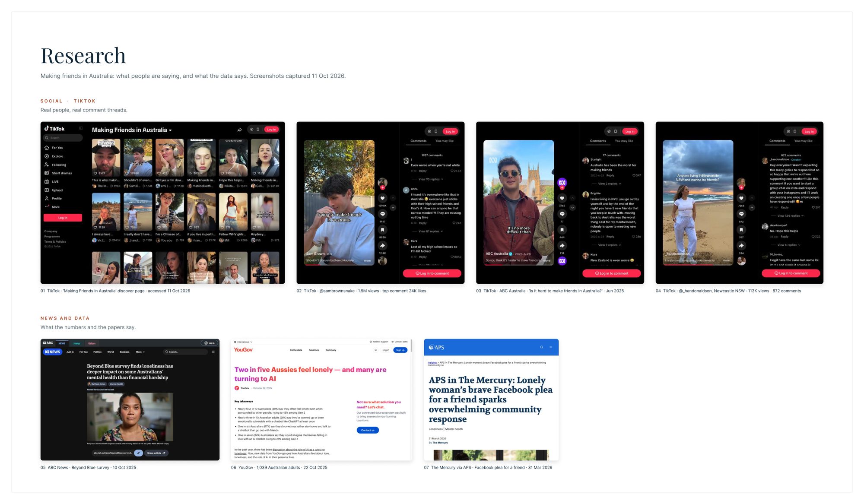
Task: Collapse the TikTok sidebar panel icon
Action: [x=81, y=128]
